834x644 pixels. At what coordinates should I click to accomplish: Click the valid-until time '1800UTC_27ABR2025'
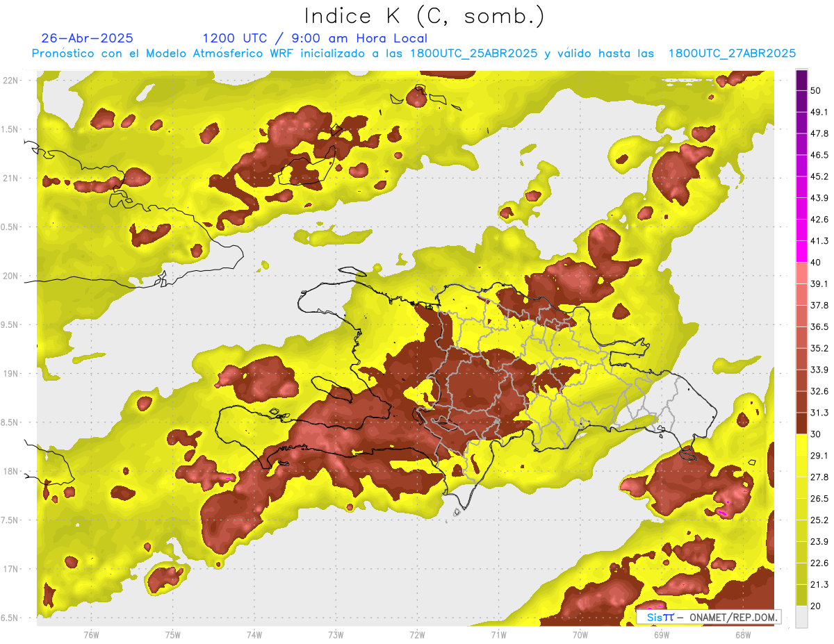coord(732,53)
